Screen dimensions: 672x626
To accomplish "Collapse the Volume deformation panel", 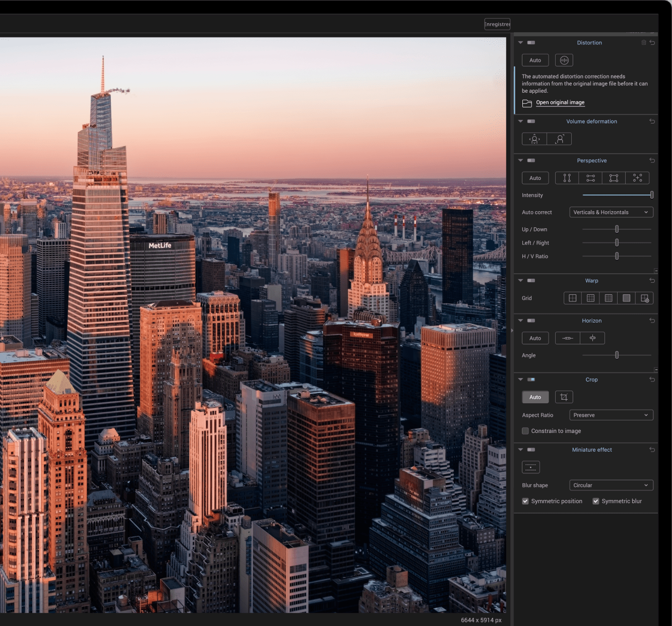I will 520,121.
